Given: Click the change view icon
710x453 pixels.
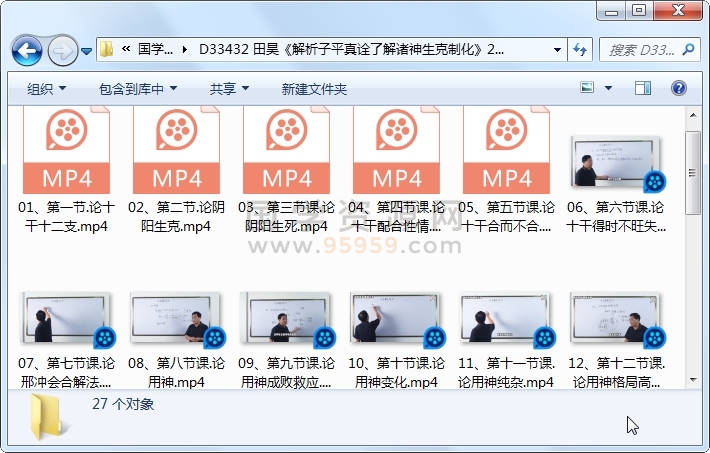Looking at the screenshot, I should click(x=587, y=87).
